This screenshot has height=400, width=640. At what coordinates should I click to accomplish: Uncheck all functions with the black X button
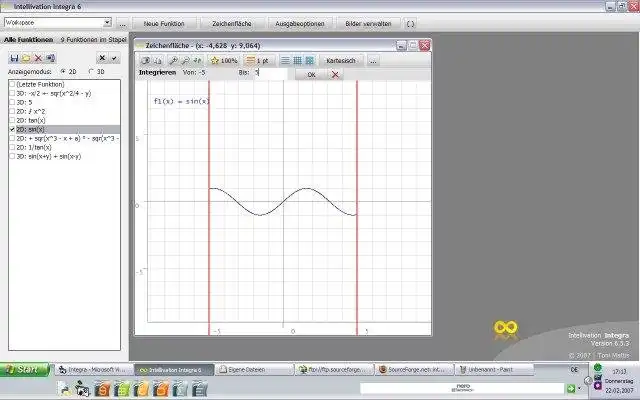click(x=102, y=58)
